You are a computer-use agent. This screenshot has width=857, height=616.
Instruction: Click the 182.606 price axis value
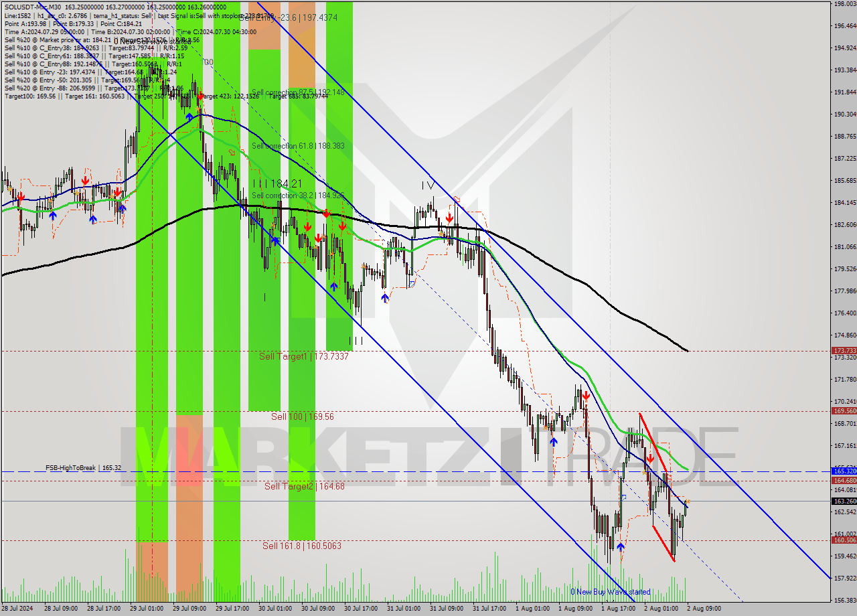click(x=845, y=224)
